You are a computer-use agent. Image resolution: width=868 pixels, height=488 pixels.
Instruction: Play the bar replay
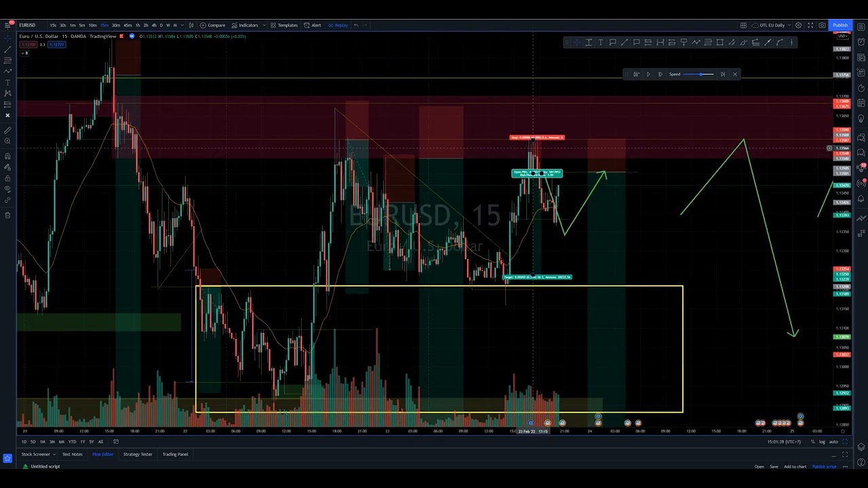648,74
